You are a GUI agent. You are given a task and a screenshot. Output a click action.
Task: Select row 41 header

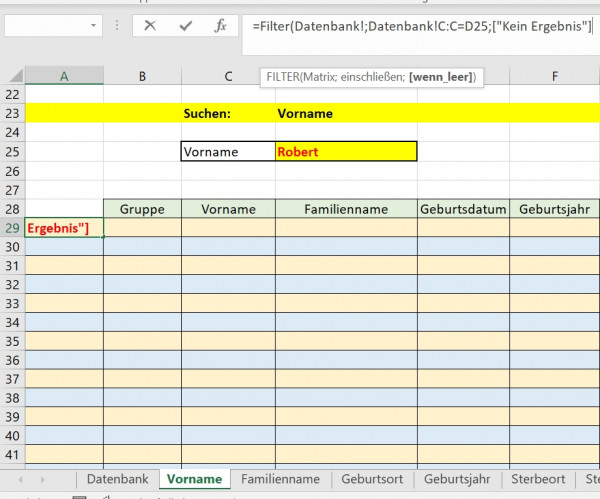click(x=12, y=454)
